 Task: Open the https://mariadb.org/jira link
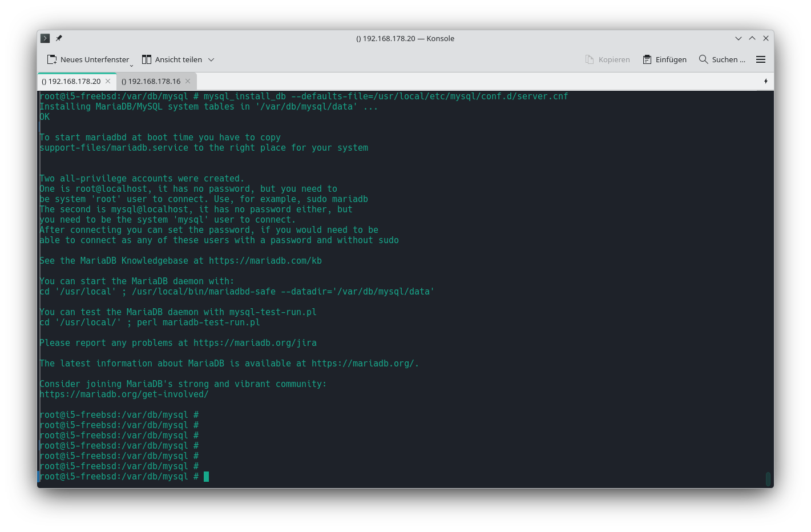click(255, 343)
